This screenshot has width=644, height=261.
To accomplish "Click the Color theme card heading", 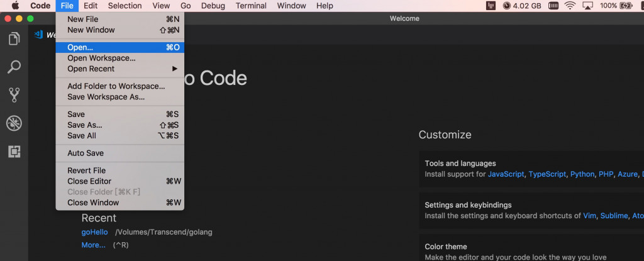I will point(446,247).
